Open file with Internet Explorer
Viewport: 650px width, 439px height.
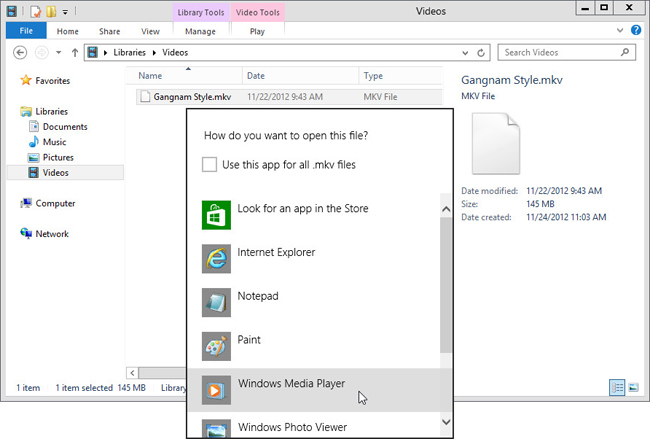coord(314,259)
